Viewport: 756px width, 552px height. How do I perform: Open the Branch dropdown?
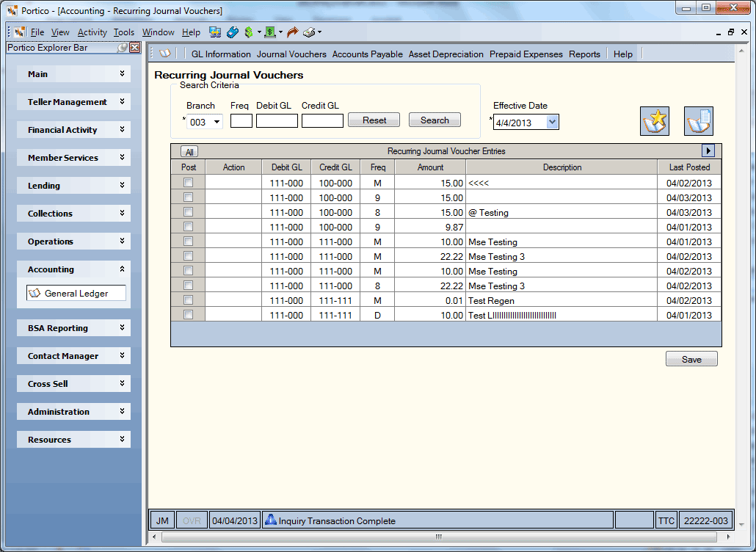tap(217, 122)
